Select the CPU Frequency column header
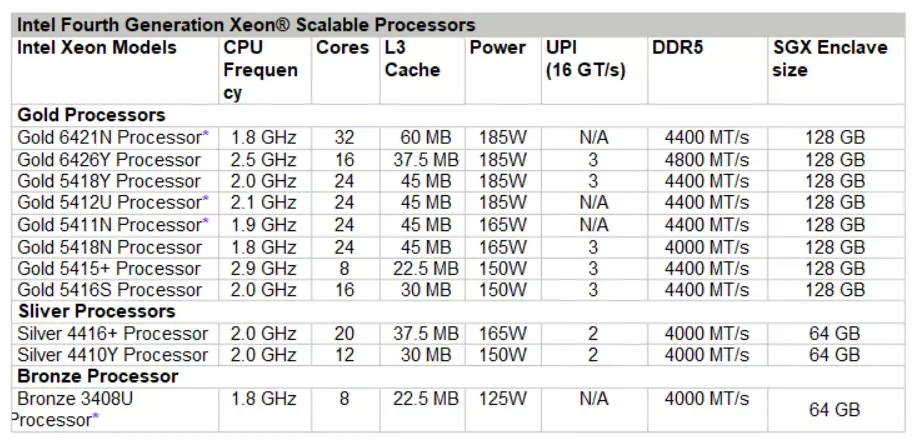 point(260,70)
